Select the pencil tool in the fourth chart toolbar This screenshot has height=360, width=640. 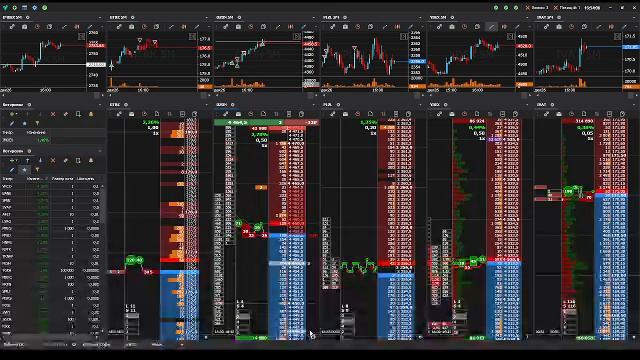[411, 27]
